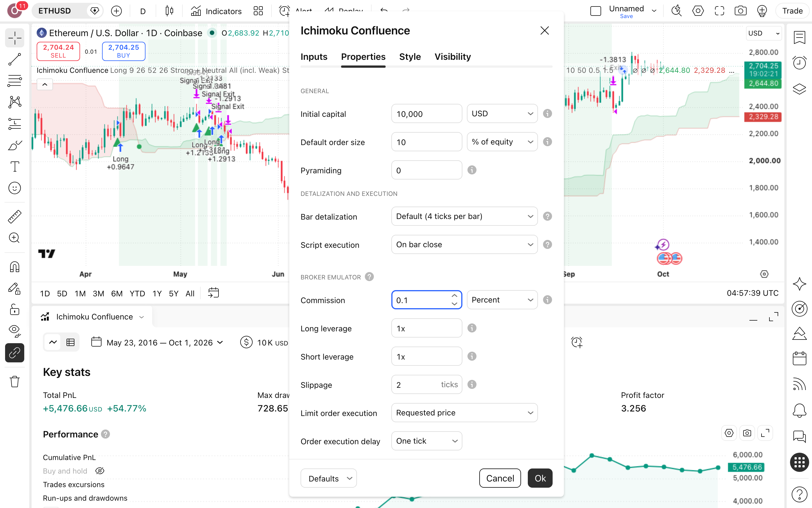This screenshot has width=812, height=508.
Task: Open the object tree layers icon
Action: tap(799, 89)
